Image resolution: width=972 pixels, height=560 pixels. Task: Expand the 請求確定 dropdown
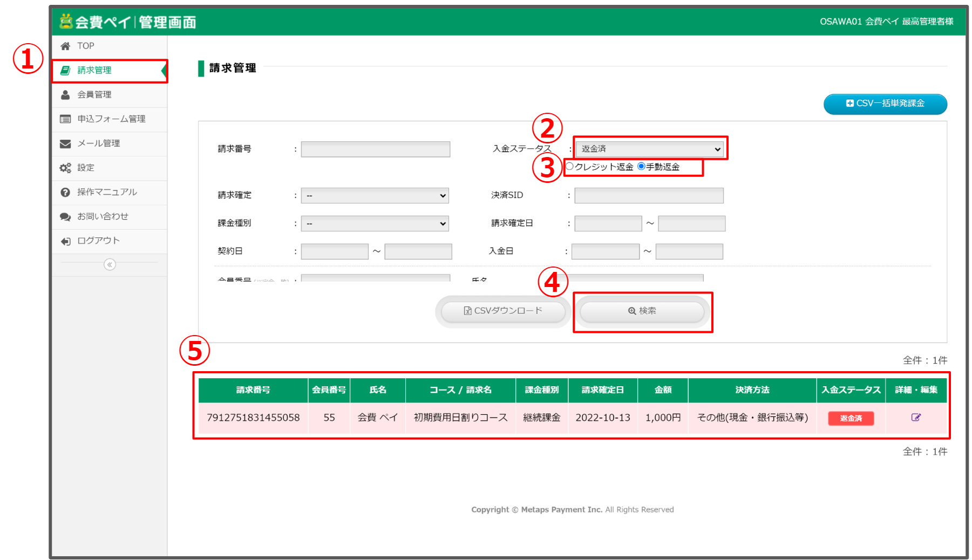coord(375,195)
